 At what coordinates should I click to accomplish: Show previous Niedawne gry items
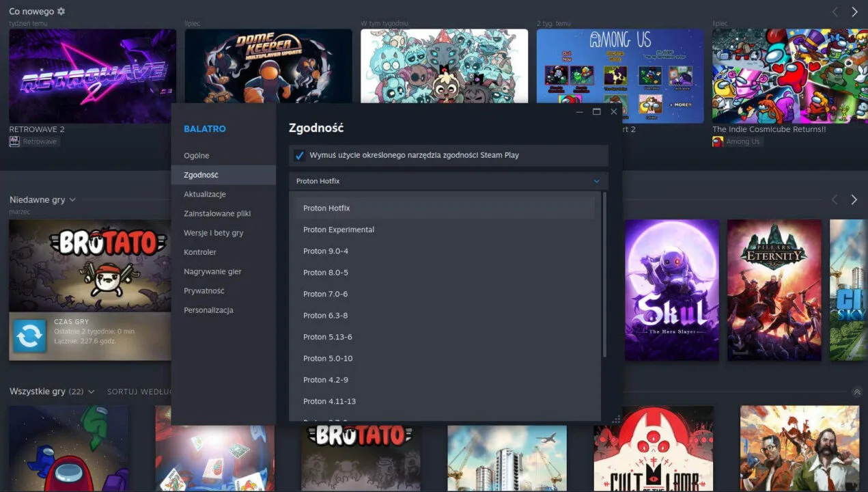point(834,200)
